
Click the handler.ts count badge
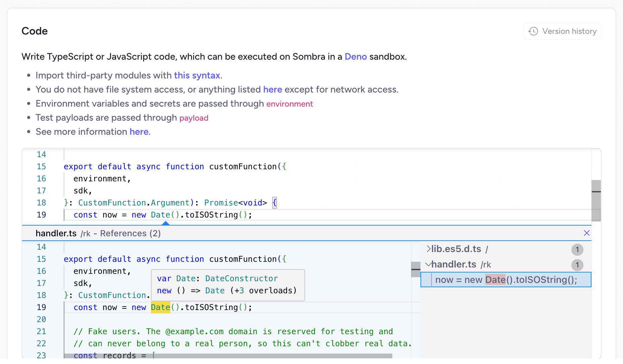[x=577, y=265]
